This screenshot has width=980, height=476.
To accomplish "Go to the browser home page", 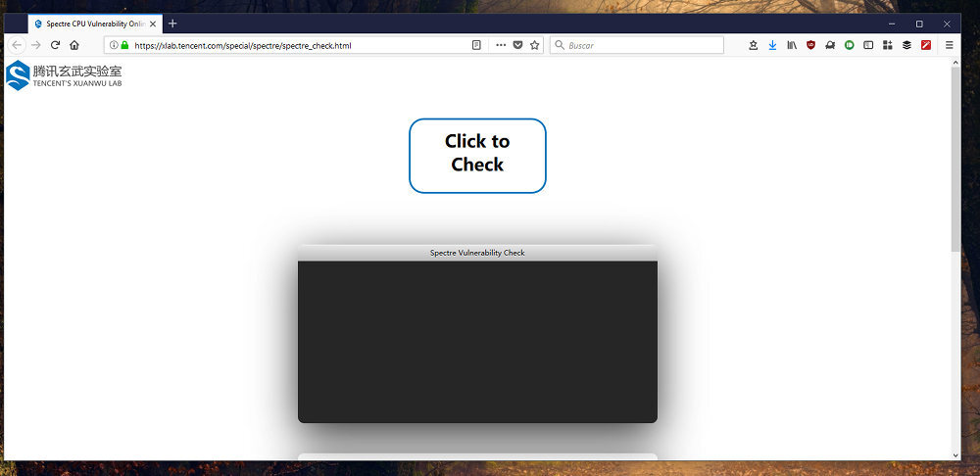I will (x=74, y=45).
